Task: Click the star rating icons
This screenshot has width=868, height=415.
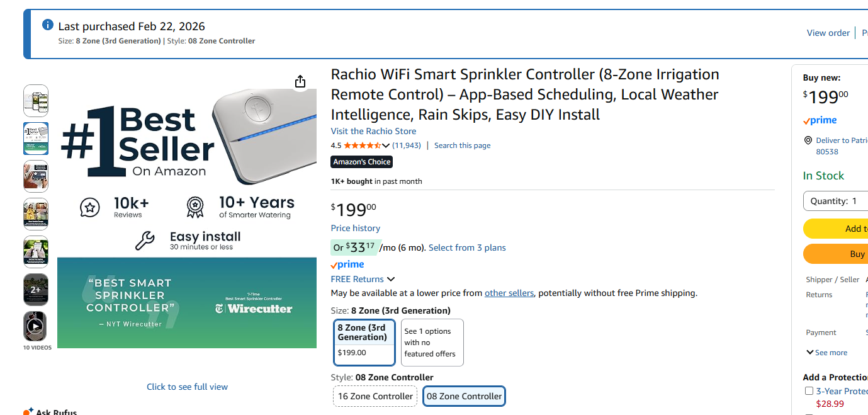Action: (361, 145)
